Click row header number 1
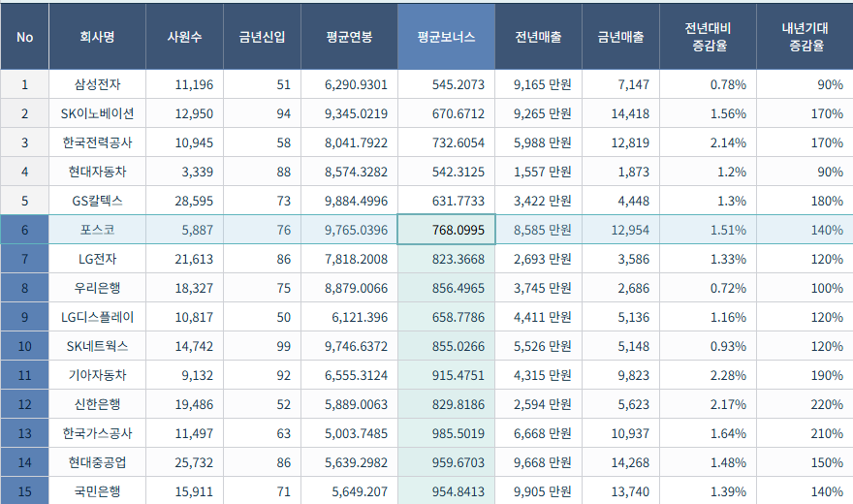 click(x=24, y=84)
